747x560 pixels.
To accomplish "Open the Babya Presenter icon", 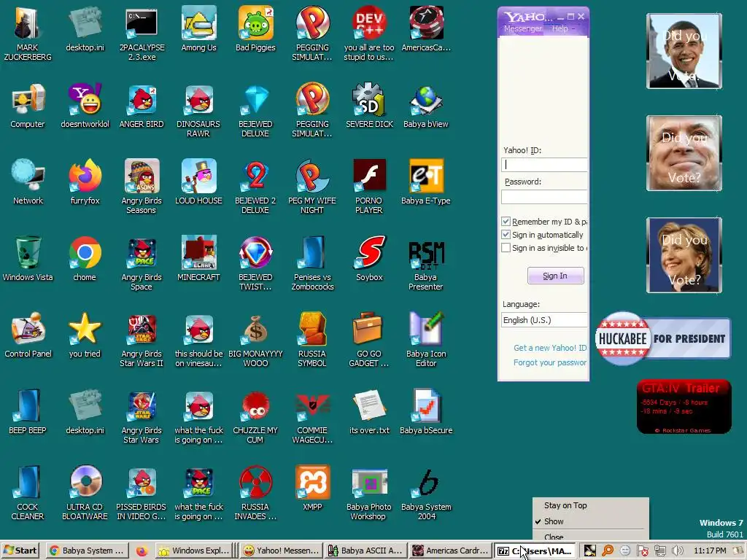I will pyautogui.click(x=426, y=263).
